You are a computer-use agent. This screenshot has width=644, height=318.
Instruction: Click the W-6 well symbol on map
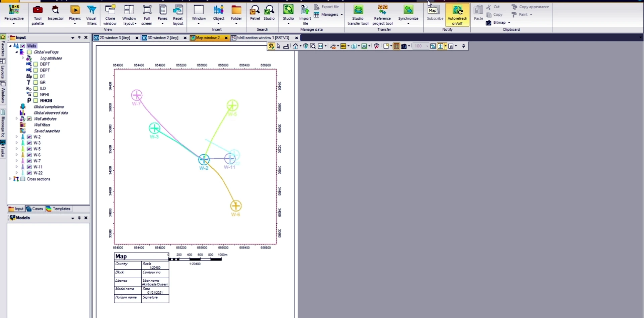click(236, 206)
